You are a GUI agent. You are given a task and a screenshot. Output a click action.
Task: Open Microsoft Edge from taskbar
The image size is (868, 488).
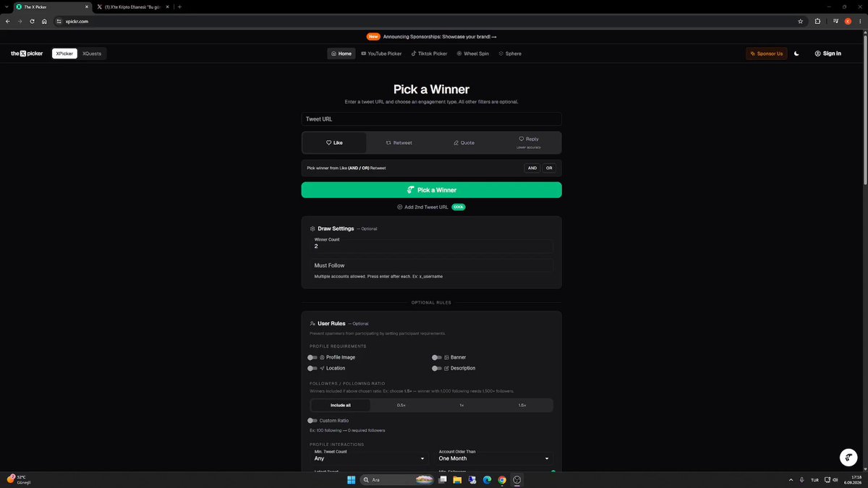(x=487, y=480)
